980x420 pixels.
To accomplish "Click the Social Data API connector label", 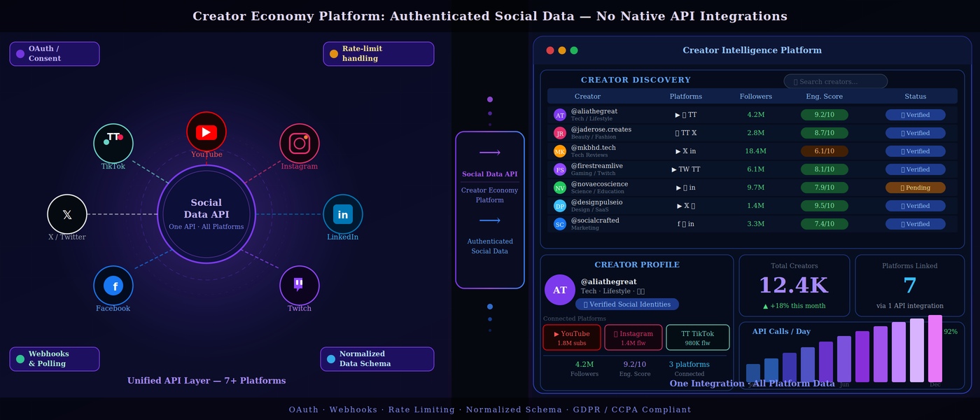I will click(490, 174).
